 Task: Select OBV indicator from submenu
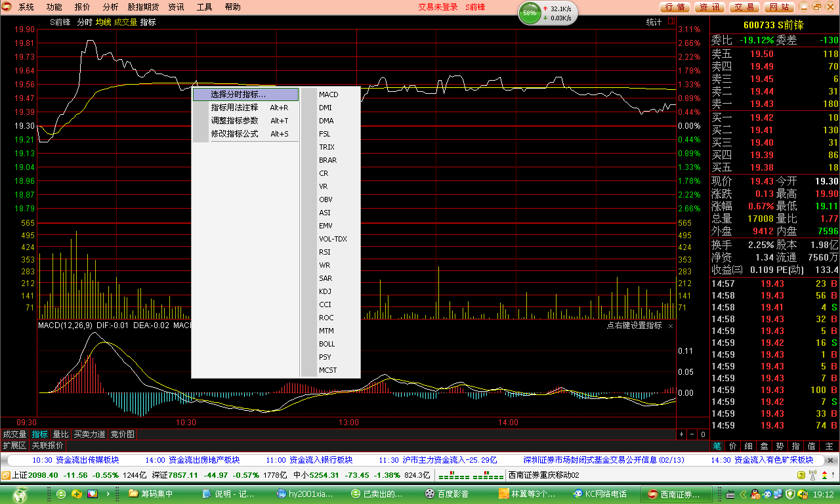[330, 199]
